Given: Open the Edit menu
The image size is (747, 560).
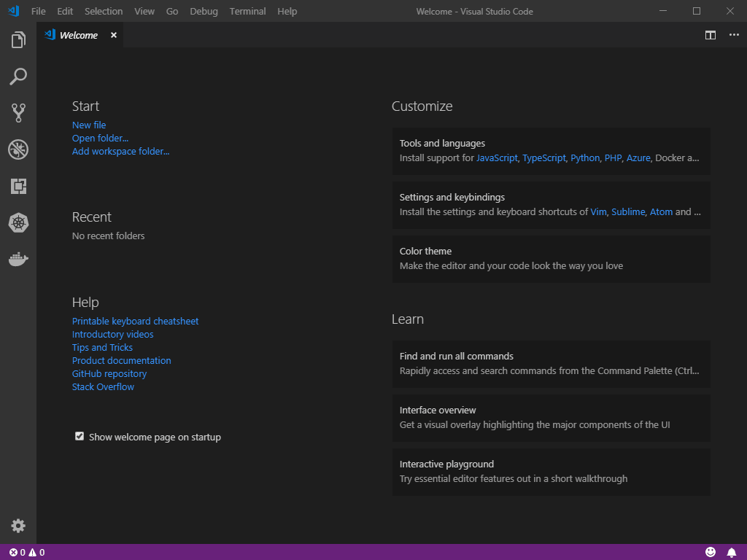Looking at the screenshot, I should pos(65,11).
